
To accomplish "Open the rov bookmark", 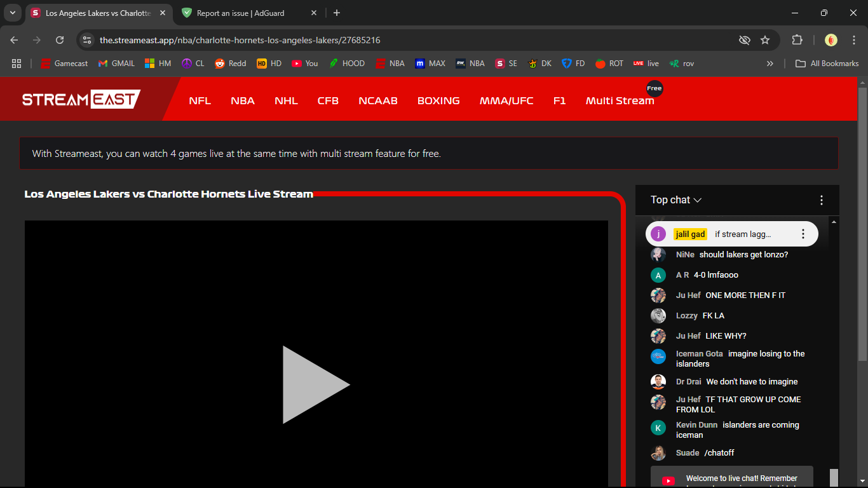I will [x=682, y=64].
